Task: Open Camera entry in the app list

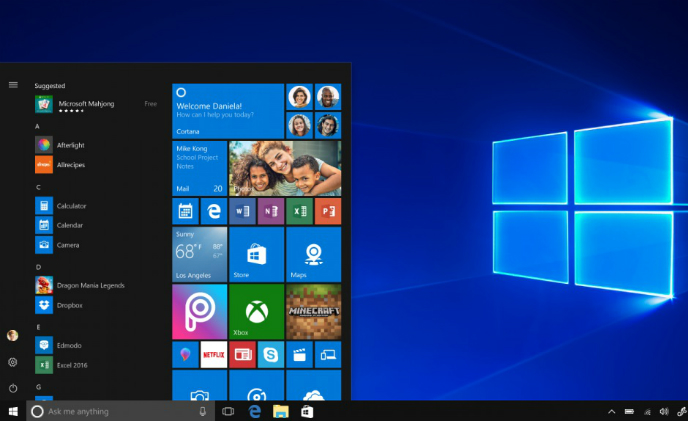Action: 57,245
